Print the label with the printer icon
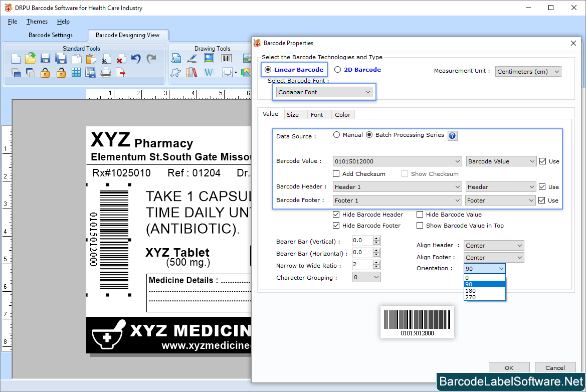This screenshot has width=586, height=392. point(106,73)
